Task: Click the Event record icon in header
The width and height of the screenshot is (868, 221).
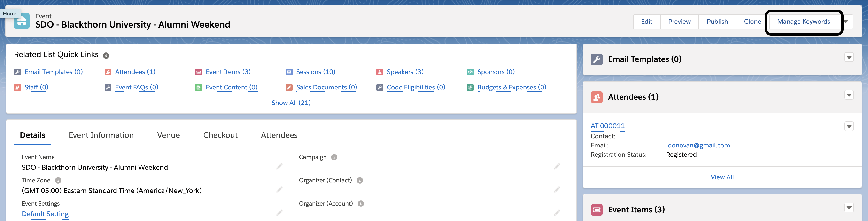Action: (x=22, y=21)
